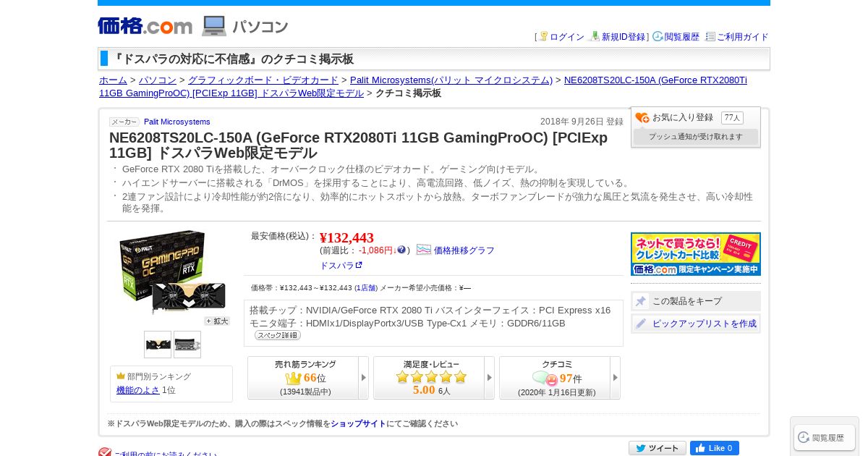Click the Palit Microsystems maker link
The image size is (868, 456).
[177, 122]
